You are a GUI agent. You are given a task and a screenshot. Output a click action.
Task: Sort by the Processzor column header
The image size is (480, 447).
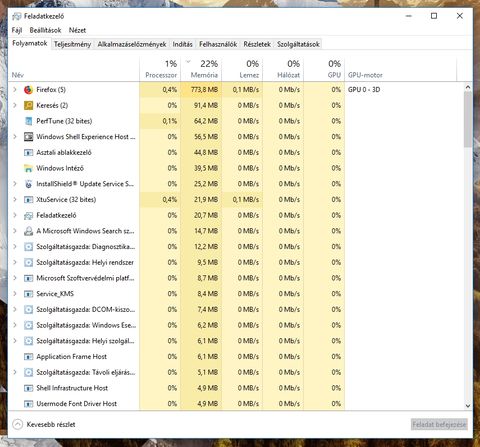point(160,69)
